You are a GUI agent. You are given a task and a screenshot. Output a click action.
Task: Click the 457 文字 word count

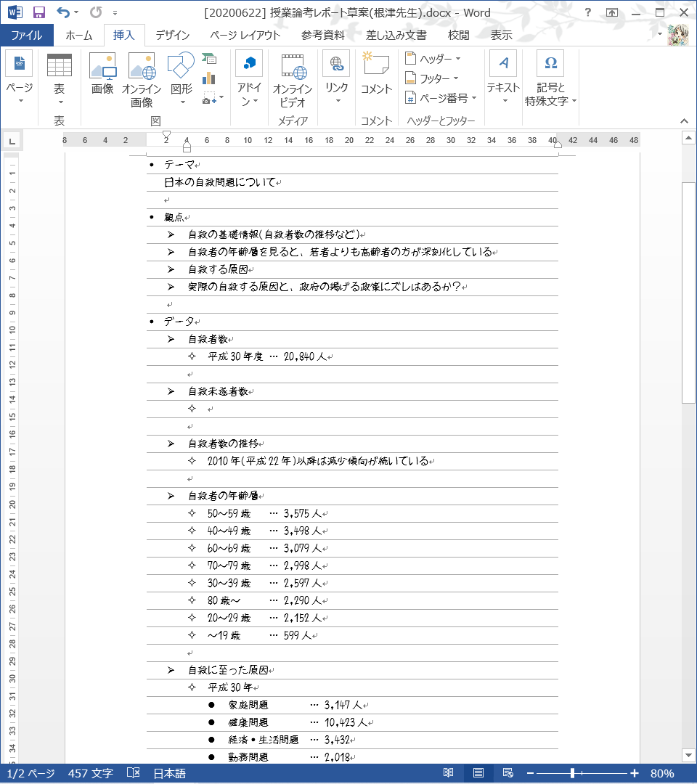(x=90, y=773)
